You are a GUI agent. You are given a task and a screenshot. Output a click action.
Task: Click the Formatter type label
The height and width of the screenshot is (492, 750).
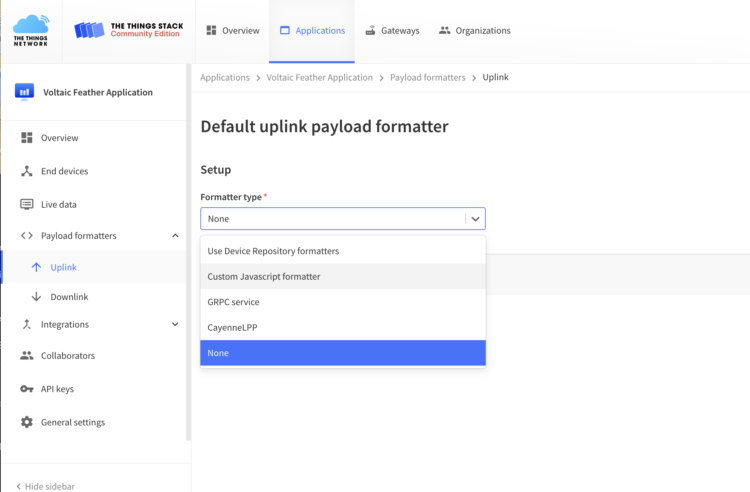click(x=231, y=197)
